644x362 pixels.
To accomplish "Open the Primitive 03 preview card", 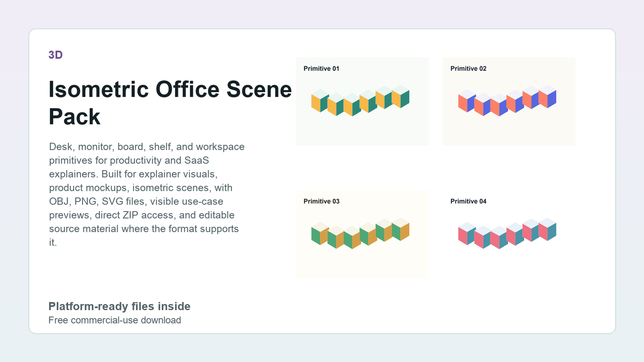I will (362, 234).
